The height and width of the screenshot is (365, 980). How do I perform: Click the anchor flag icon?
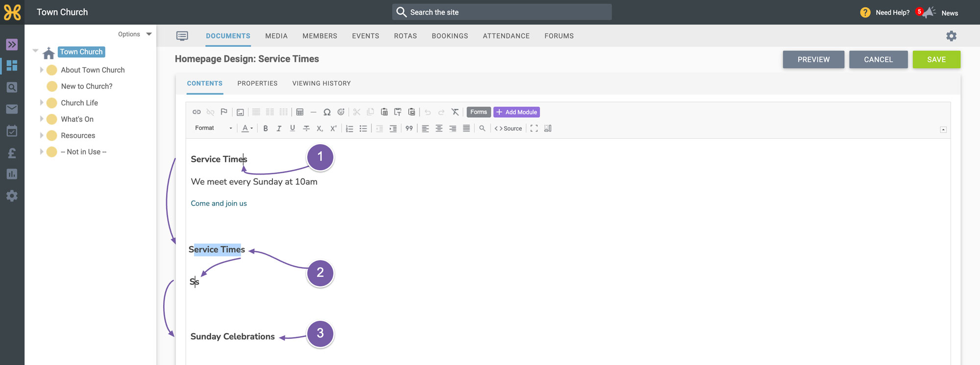[224, 112]
